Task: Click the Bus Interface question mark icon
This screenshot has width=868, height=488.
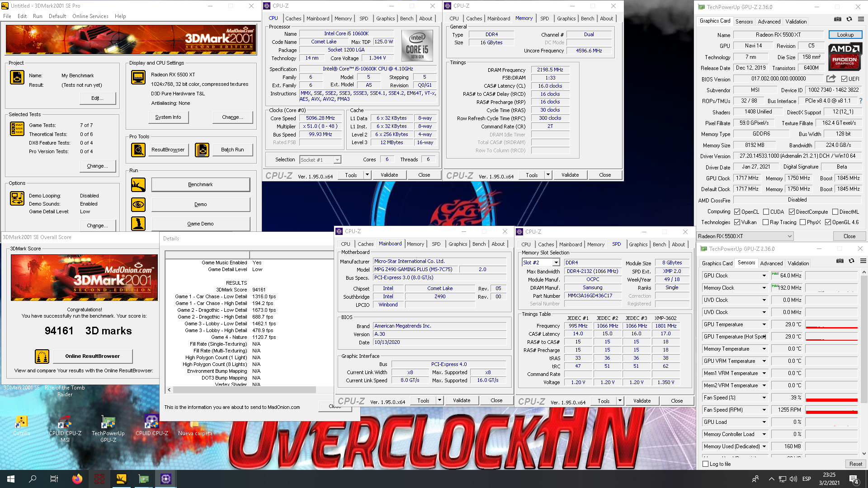Action: click(x=861, y=101)
